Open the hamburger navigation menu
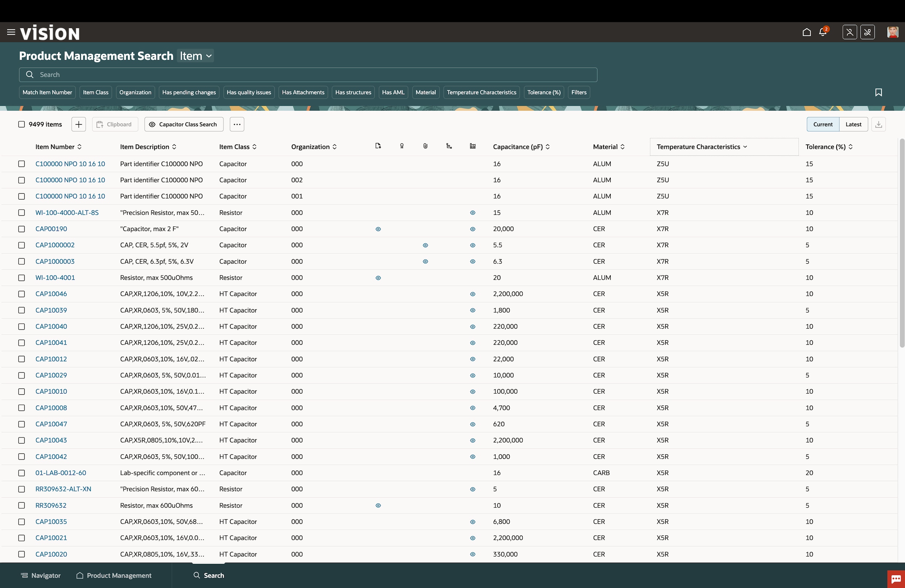Image resolution: width=905 pixels, height=588 pixels. coord(11,32)
